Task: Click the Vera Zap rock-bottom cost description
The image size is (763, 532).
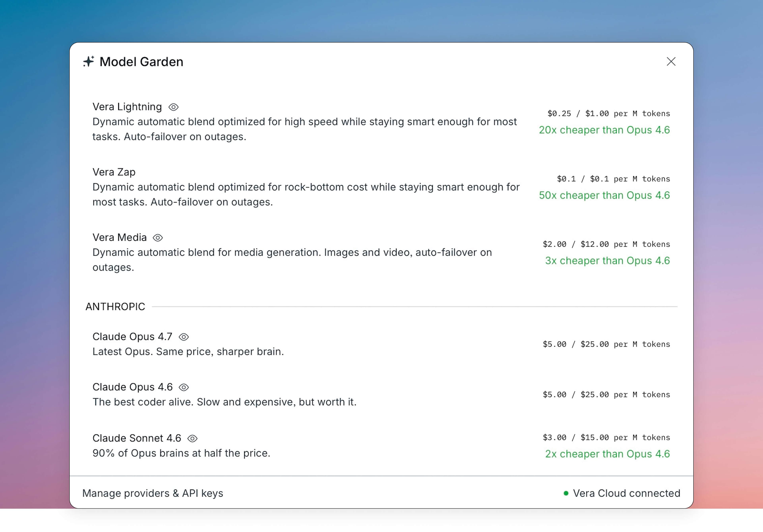Action: (306, 194)
